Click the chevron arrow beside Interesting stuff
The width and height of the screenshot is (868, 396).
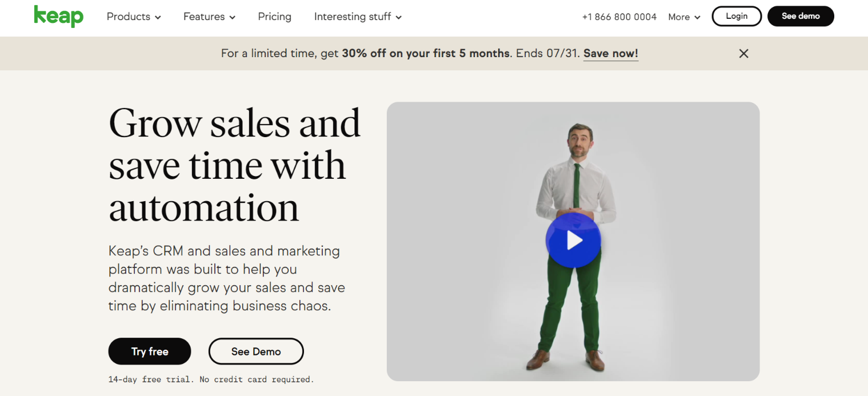(398, 18)
